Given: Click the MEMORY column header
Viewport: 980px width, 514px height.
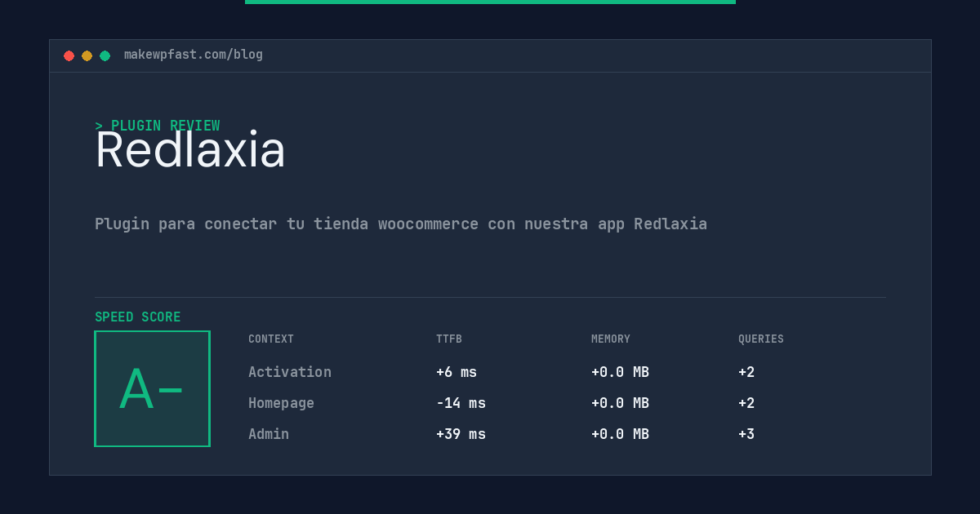Looking at the screenshot, I should click(x=611, y=339).
